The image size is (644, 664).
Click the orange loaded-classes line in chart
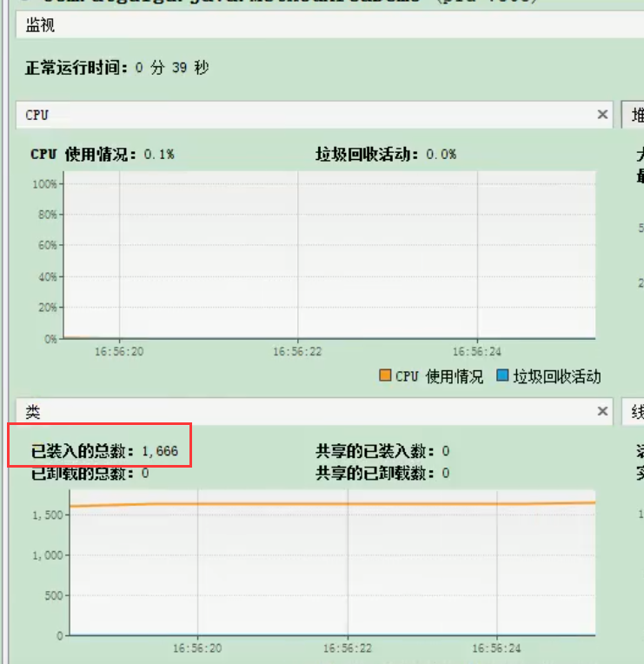point(332,504)
